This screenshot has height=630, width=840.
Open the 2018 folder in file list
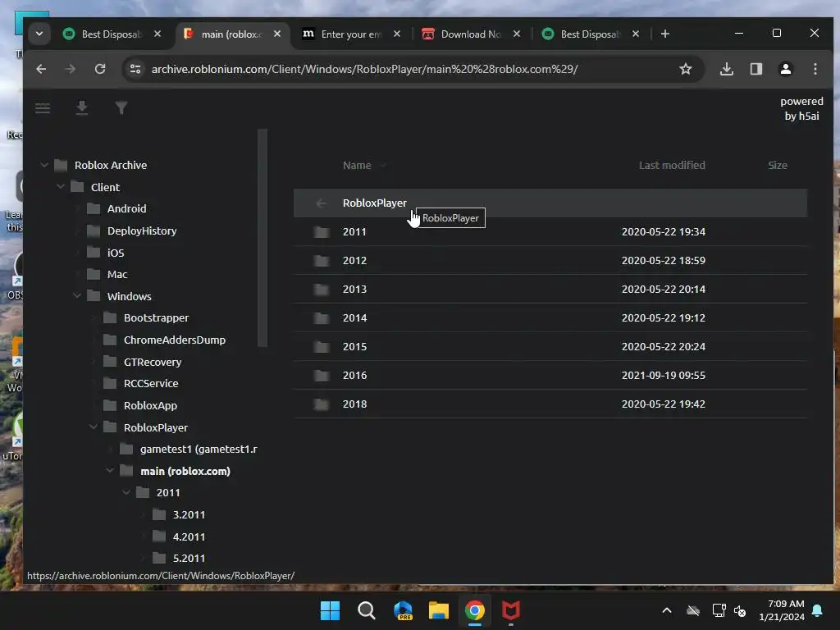point(550,404)
